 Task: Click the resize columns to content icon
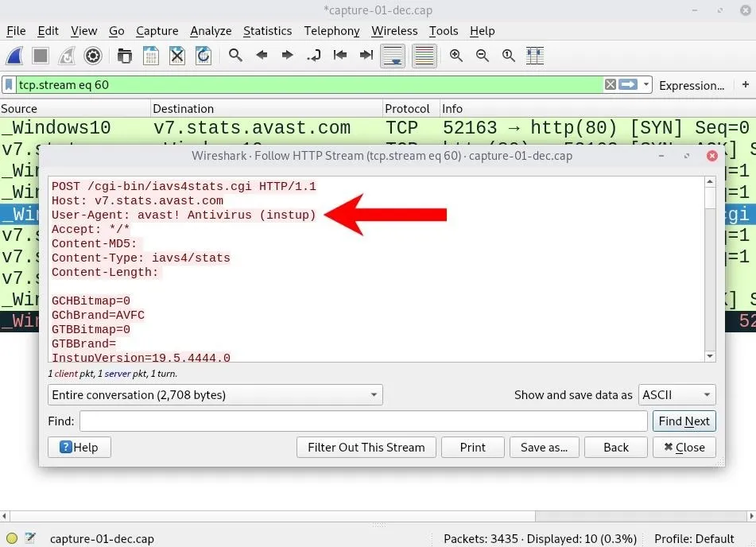click(535, 56)
